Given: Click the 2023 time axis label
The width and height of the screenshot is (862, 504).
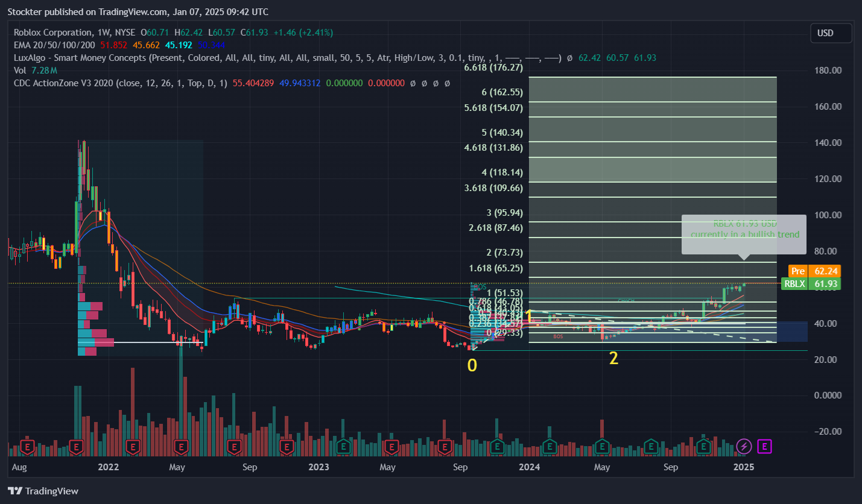Looking at the screenshot, I should (318, 467).
